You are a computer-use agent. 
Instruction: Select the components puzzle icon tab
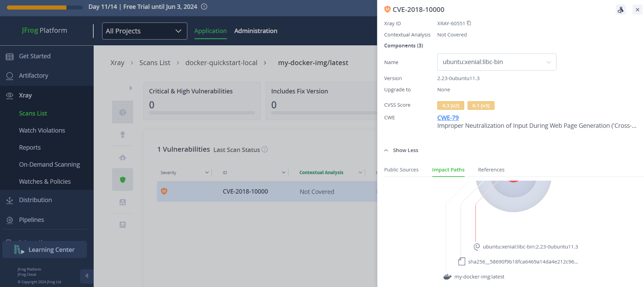tap(123, 157)
